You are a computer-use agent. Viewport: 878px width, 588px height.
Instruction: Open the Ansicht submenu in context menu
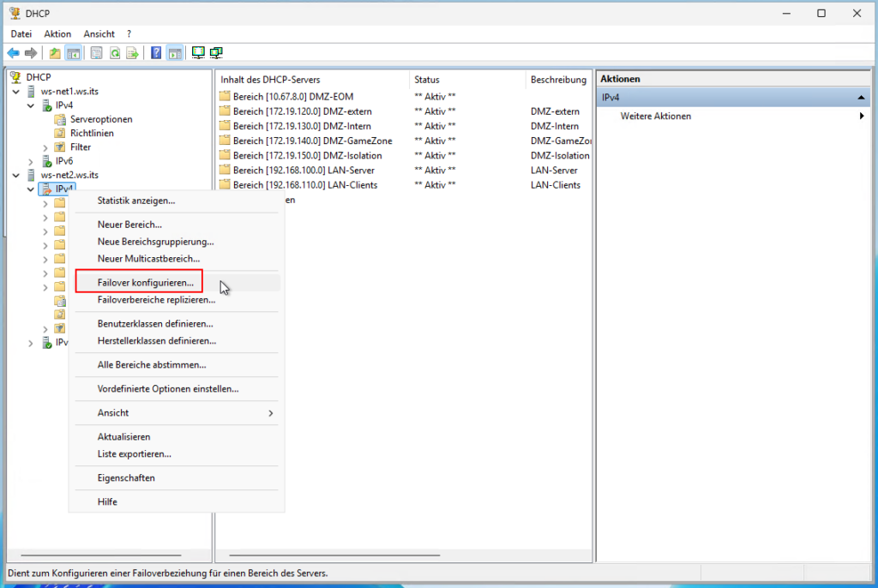point(177,413)
